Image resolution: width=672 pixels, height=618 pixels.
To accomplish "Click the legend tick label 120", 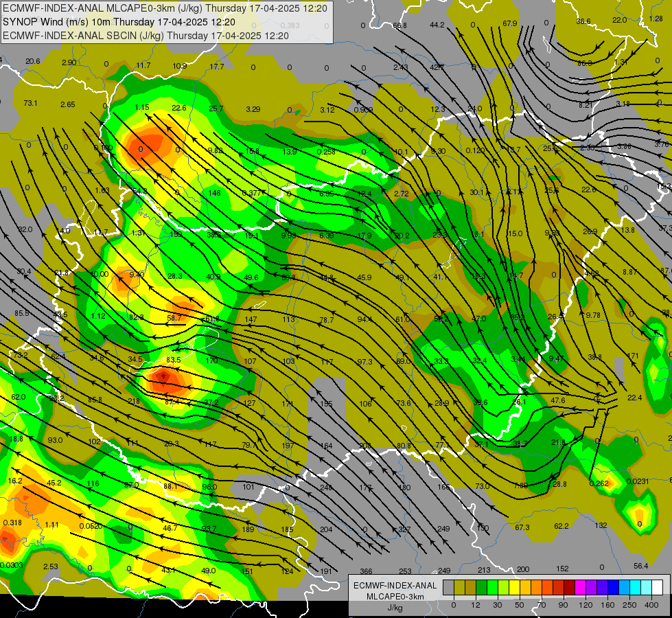I will click(x=586, y=605).
